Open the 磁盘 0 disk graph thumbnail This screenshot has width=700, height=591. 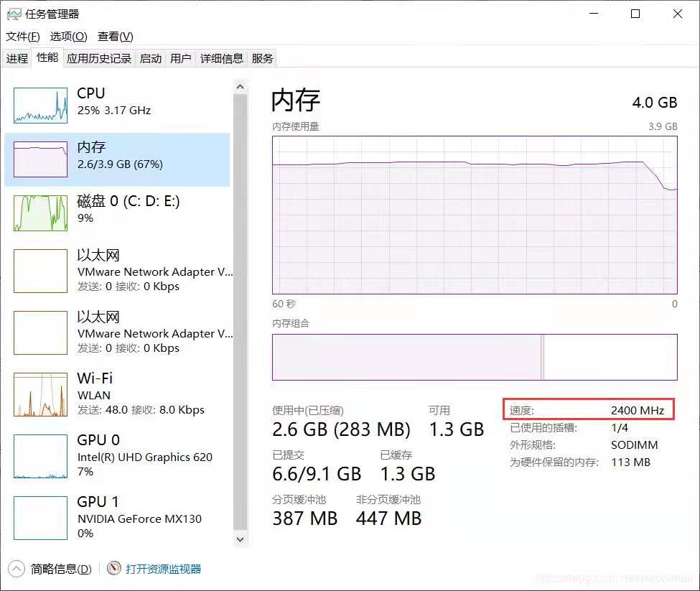pyautogui.click(x=40, y=213)
